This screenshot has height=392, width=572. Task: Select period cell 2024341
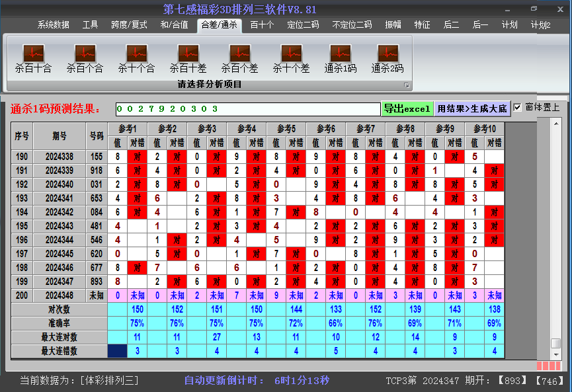pyautogui.click(x=60, y=198)
